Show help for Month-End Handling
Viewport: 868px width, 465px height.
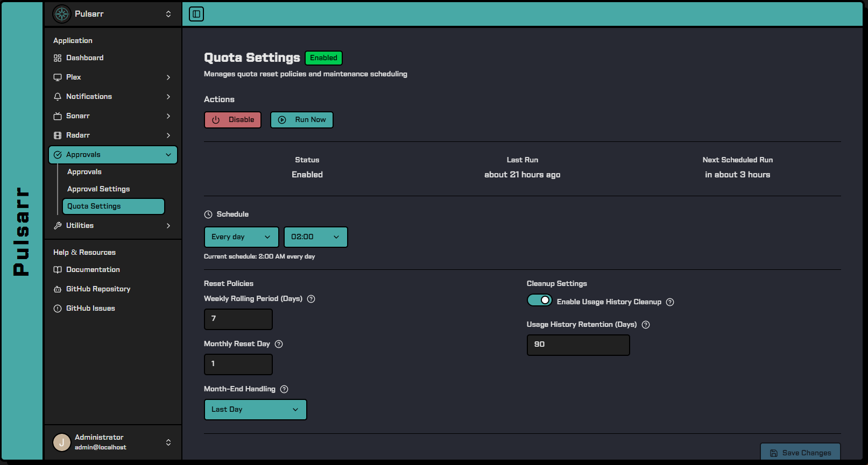284,389
